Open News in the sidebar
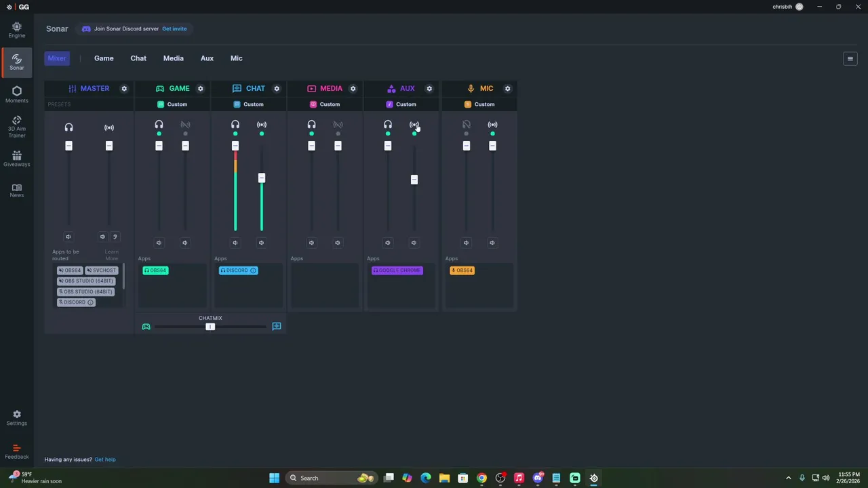The width and height of the screenshot is (868, 488). point(17,190)
